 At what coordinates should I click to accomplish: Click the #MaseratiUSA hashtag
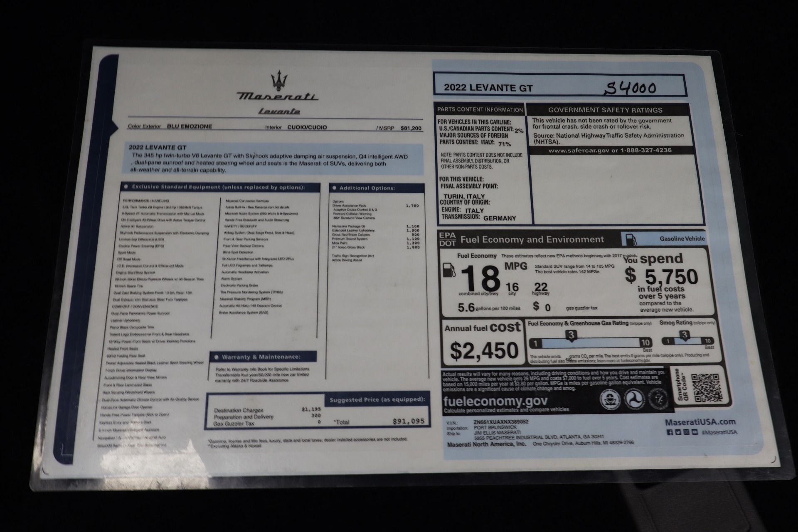(x=719, y=432)
